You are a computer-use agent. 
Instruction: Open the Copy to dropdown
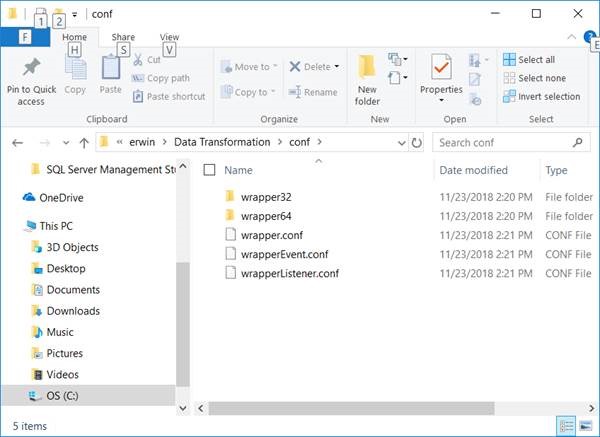248,92
